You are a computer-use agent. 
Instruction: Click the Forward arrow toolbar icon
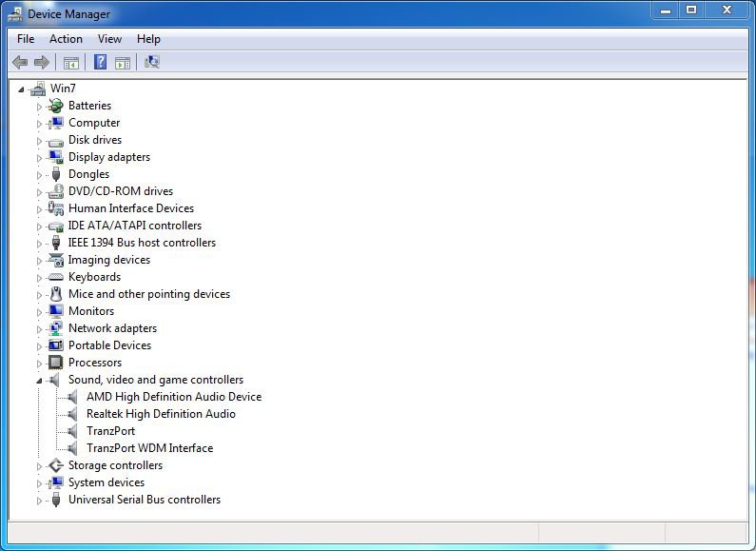[41, 63]
